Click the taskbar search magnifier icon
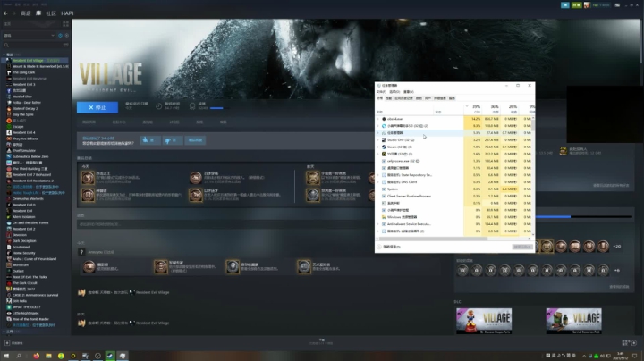The height and width of the screenshot is (361, 644). pyautogui.click(x=19, y=356)
